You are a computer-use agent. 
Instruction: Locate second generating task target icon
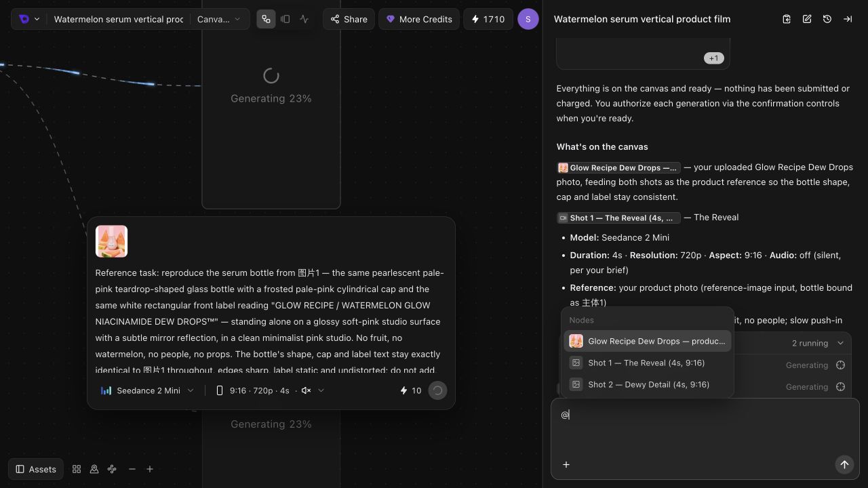(840, 387)
